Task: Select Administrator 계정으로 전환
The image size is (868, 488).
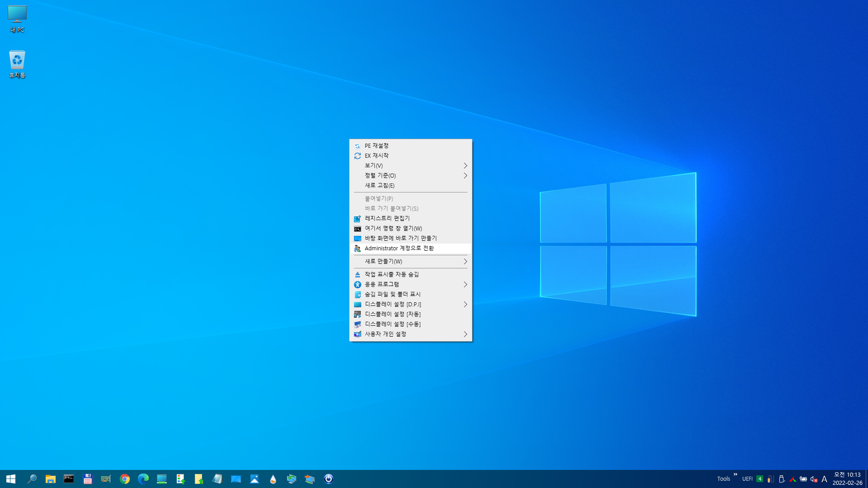Action: point(410,249)
